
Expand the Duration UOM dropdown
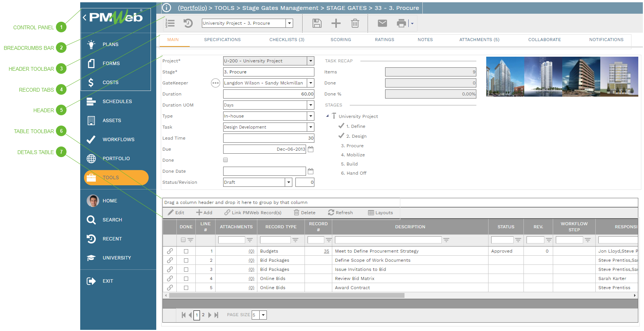[311, 105]
